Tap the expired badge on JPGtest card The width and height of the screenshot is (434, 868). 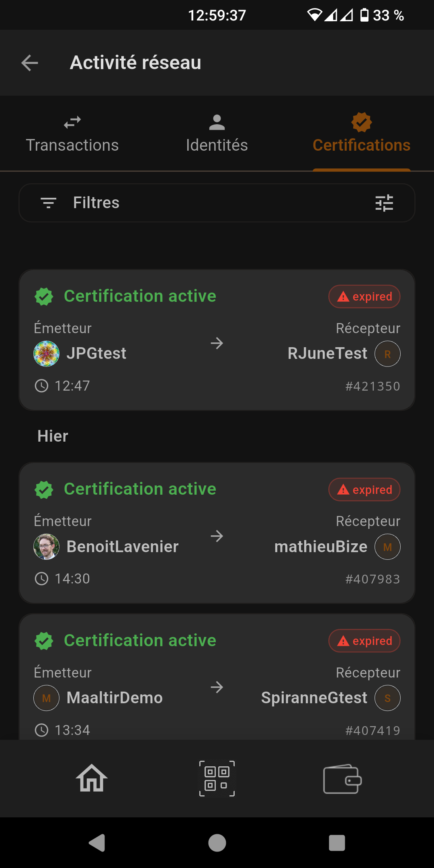point(364,297)
